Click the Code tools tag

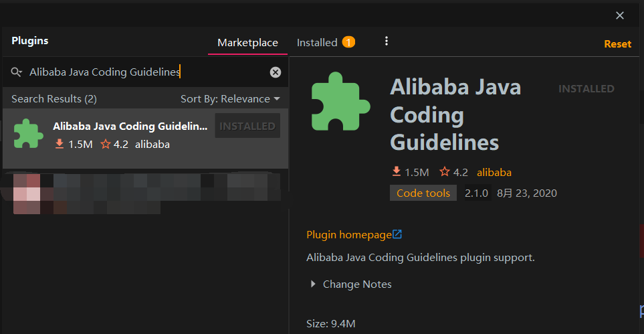(423, 193)
